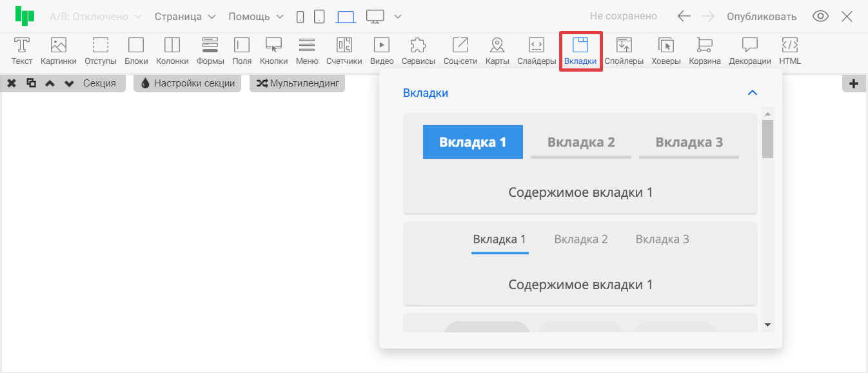Viewport: 868px width, 373px height.
Task: Open the Счетчики counters widget
Action: coord(344,51)
